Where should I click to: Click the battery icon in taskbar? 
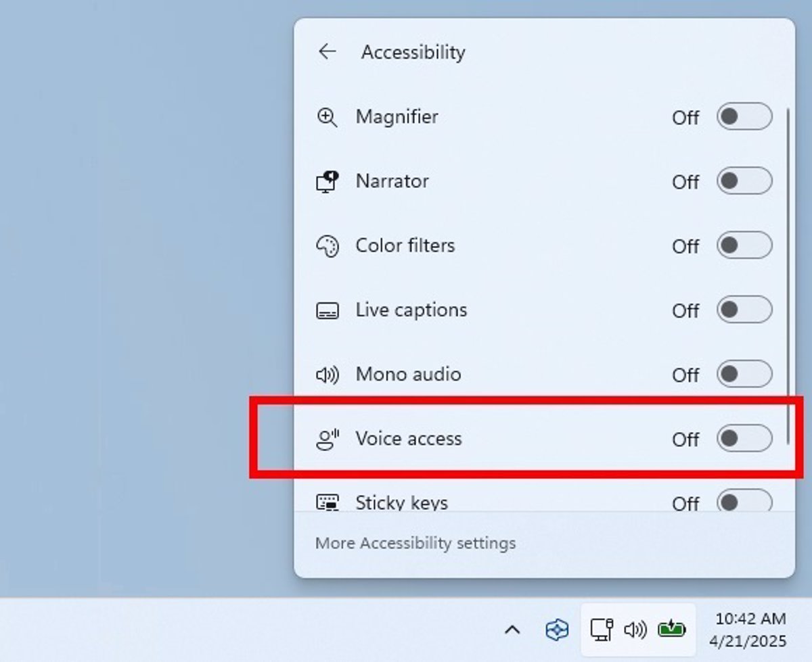click(x=671, y=630)
